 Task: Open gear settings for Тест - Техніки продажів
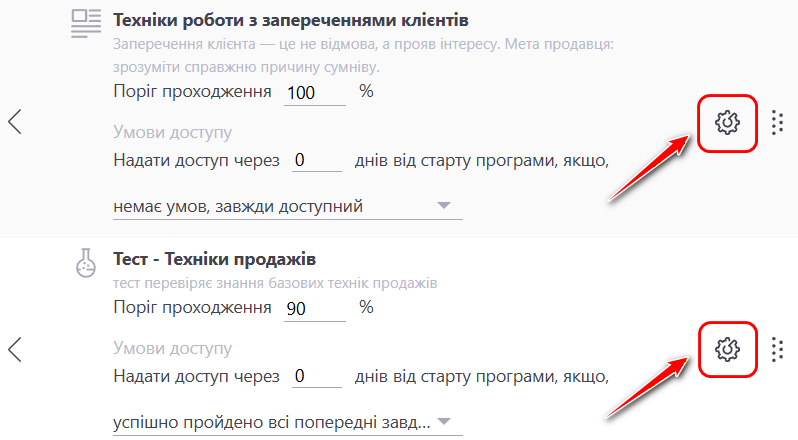(x=727, y=348)
